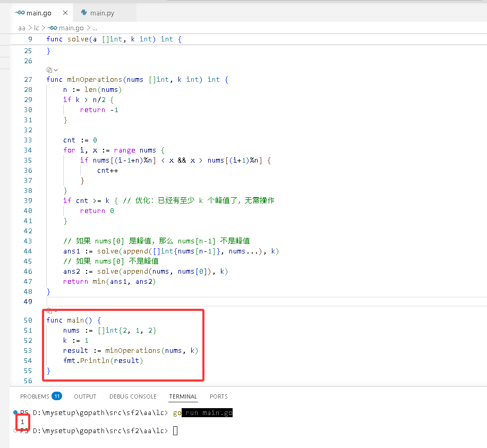Open the 'lc' folder breadcrumb
Viewport: 487px width, 448px height.
click(36, 28)
